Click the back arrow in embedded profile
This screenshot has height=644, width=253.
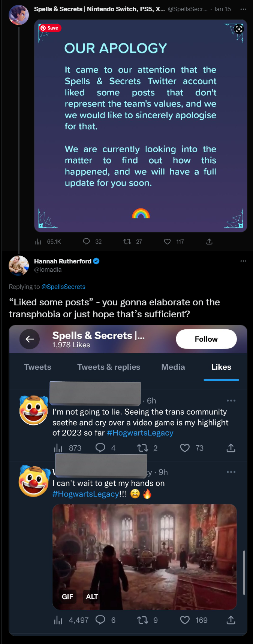[30, 339]
